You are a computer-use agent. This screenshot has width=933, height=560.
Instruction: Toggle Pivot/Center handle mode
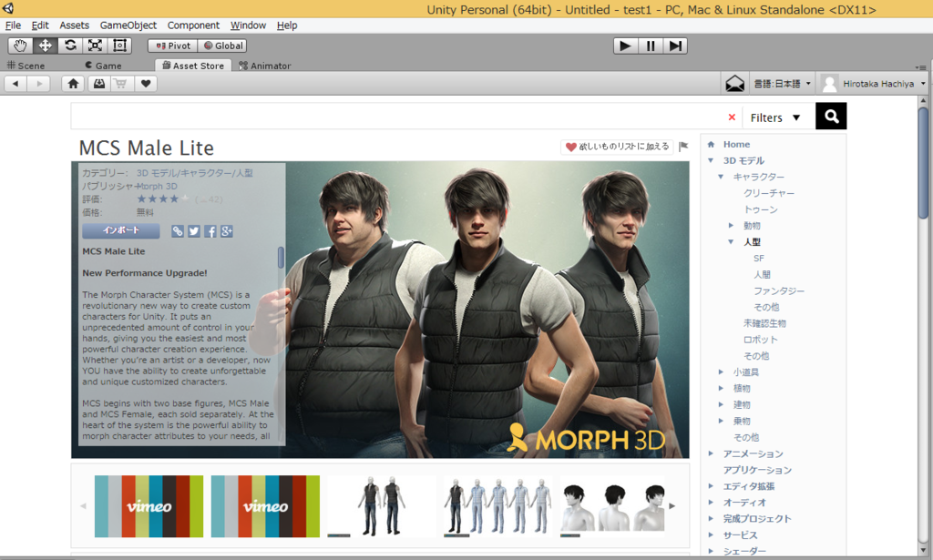173,46
